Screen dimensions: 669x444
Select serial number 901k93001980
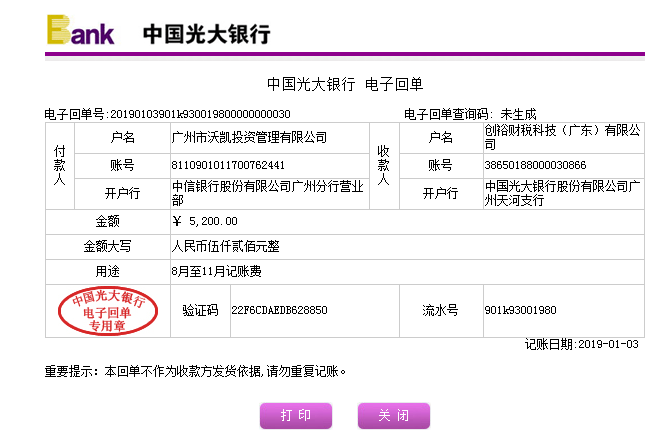point(521,310)
